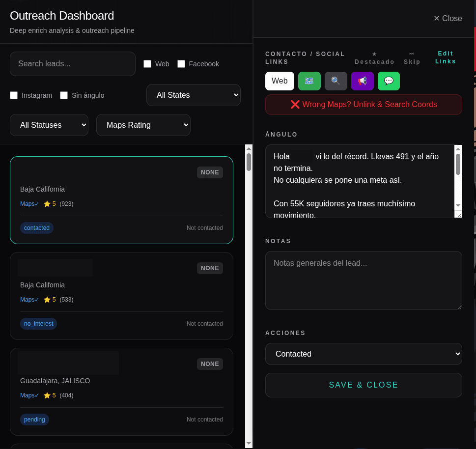The height and width of the screenshot is (449, 476).
Task: Open the Maps Rating sort dropdown
Action: tap(143, 125)
